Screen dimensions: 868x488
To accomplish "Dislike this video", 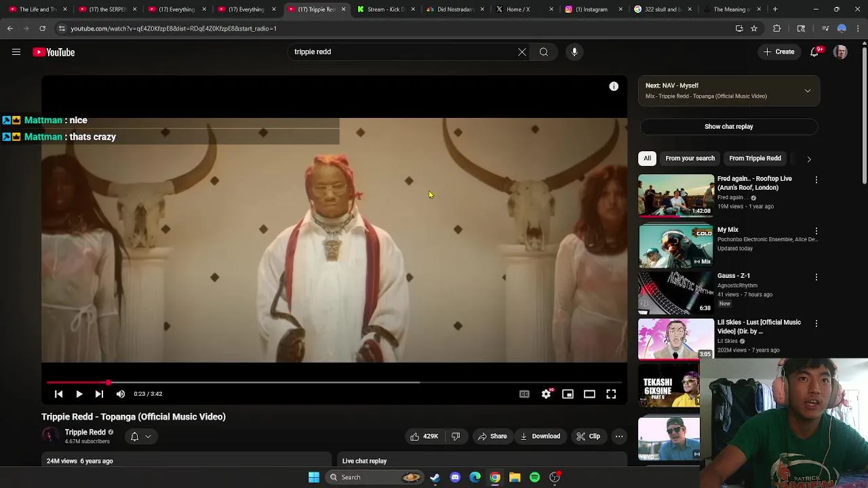I will click(x=456, y=436).
